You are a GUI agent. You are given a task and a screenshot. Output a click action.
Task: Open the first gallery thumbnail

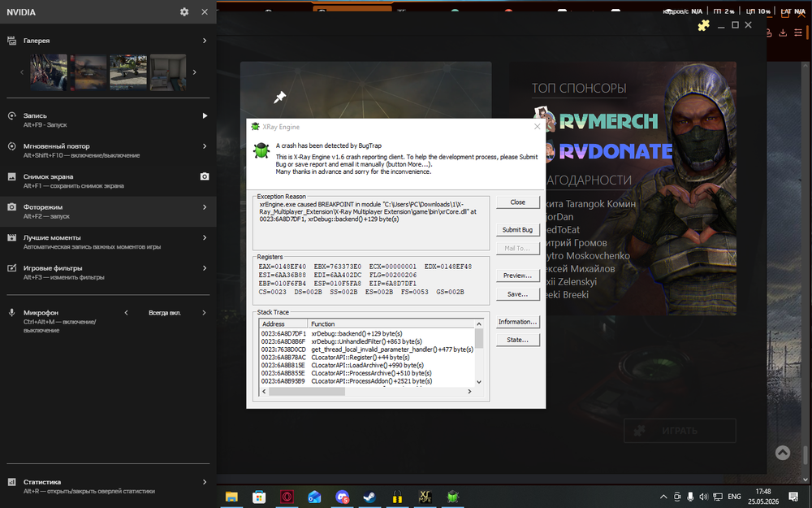click(x=49, y=72)
